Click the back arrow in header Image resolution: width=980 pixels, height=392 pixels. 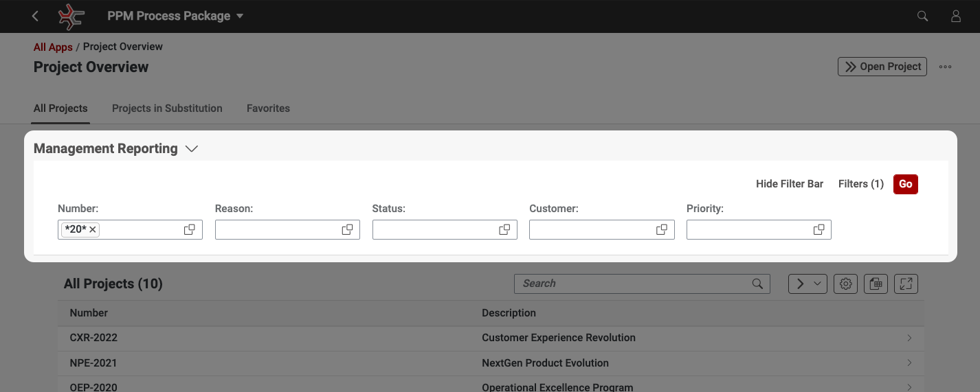pyautogui.click(x=36, y=16)
